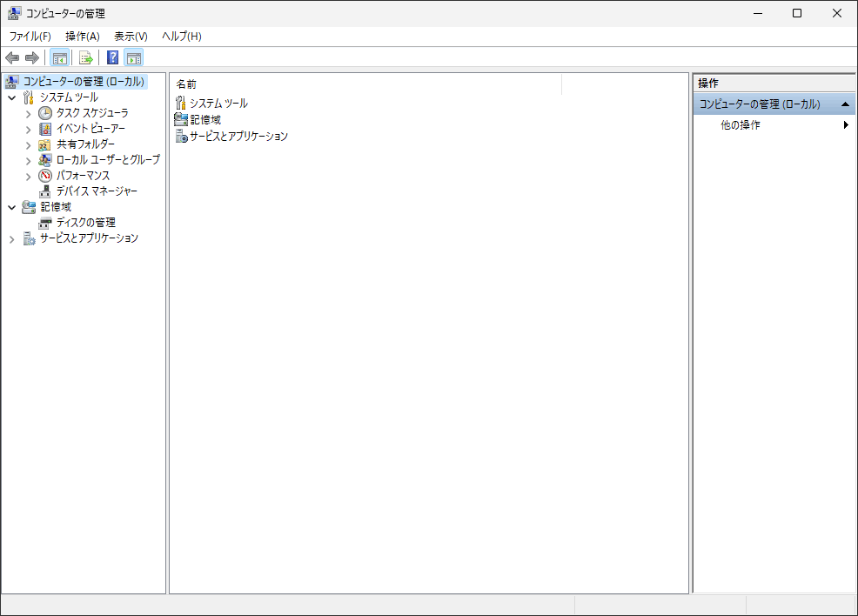Expand the パフォーマンス node
The width and height of the screenshot is (858, 616).
point(29,176)
